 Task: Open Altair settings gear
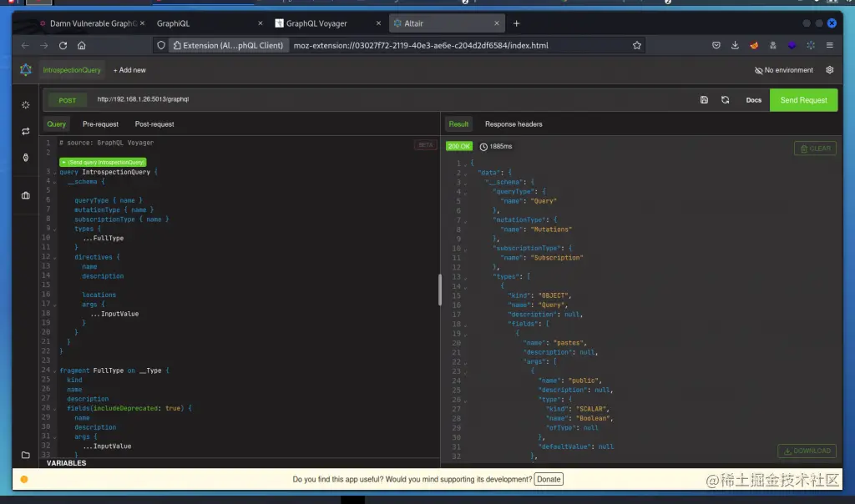click(829, 70)
